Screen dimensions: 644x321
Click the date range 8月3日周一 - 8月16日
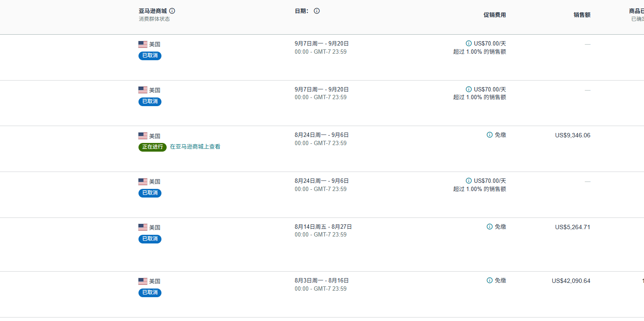pyautogui.click(x=322, y=280)
